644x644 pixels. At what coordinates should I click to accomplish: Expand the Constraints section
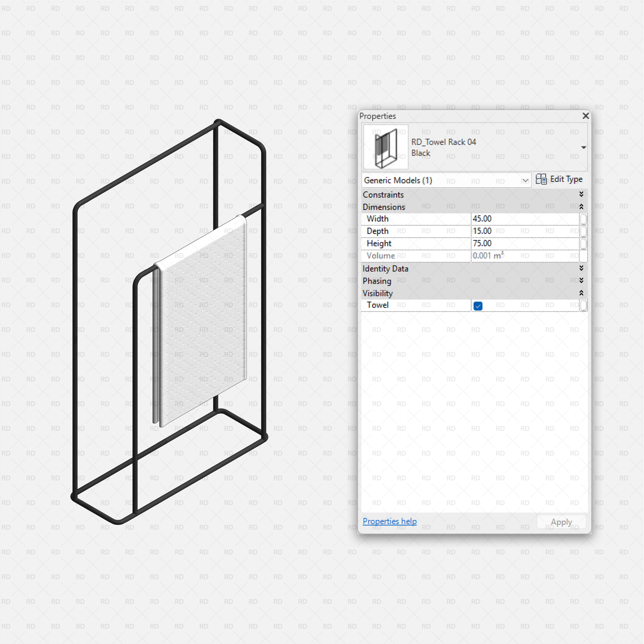(581, 194)
